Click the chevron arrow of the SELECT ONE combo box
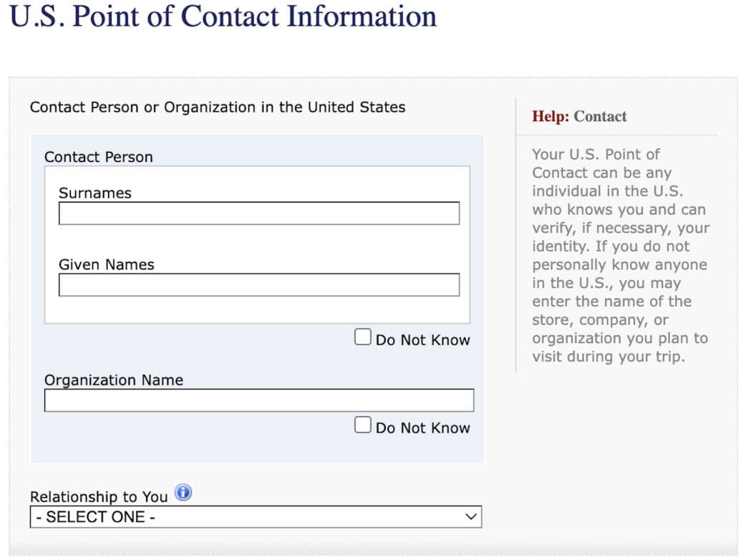Image resolution: width=746 pixels, height=560 pixels. (x=470, y=516)
